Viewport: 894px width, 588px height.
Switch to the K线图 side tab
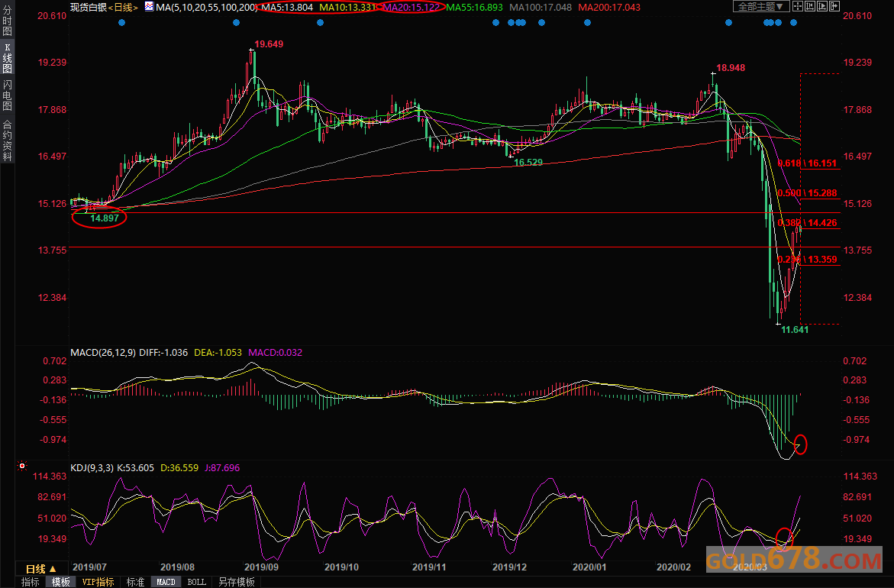pos(8,58)
